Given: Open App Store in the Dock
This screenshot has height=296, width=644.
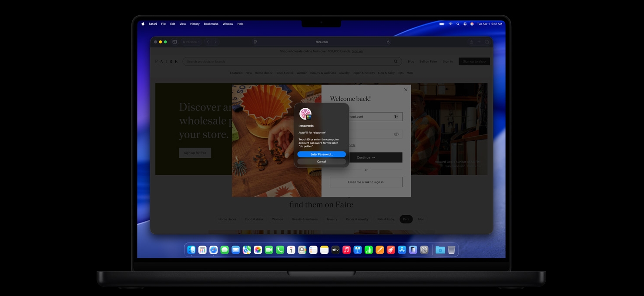Looking at the screenshot, I should (402, 250).
